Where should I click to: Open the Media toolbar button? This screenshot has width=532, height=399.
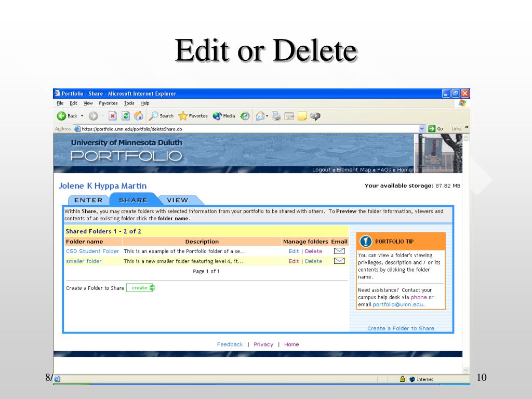(x=224, y=116)
